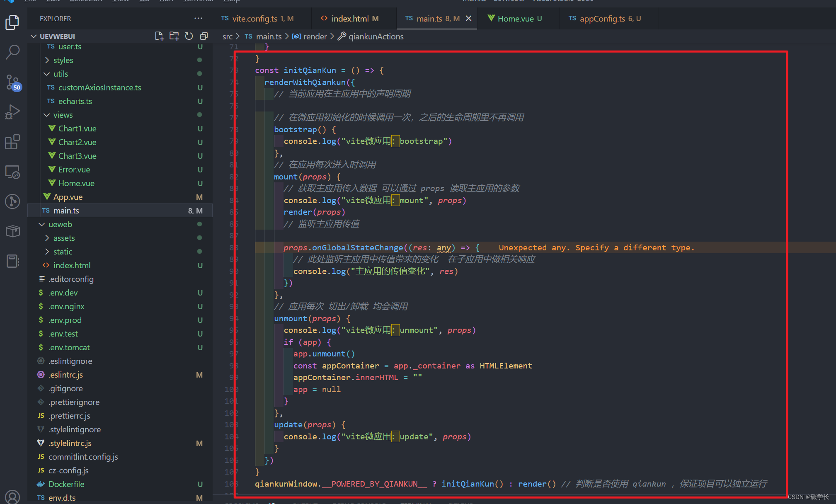Open Home.vue in explorer tree
836x504 pixels.
120,183
